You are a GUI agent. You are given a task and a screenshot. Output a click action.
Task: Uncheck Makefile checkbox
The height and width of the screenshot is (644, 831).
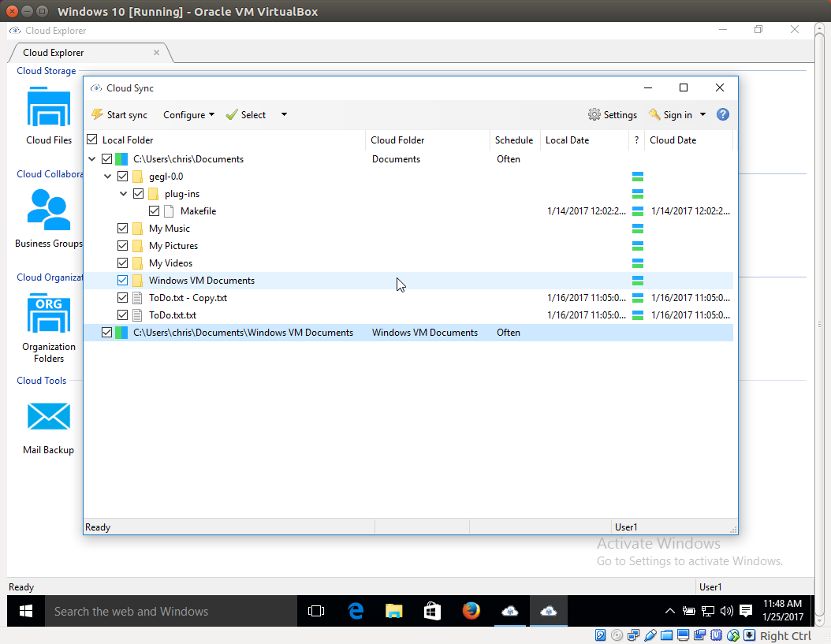click(155, 211)
